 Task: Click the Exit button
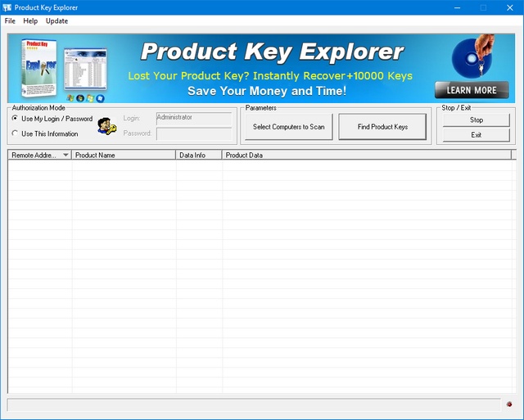pos(477,135)
